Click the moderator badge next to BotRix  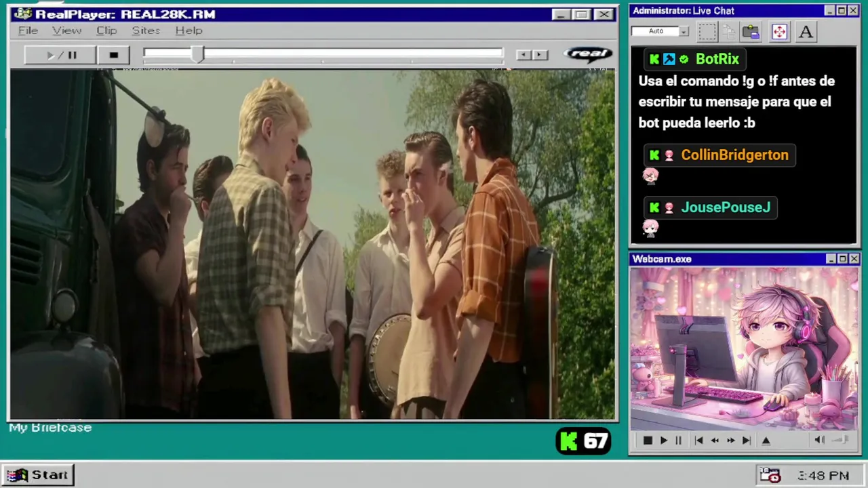(x=669, y=59)
